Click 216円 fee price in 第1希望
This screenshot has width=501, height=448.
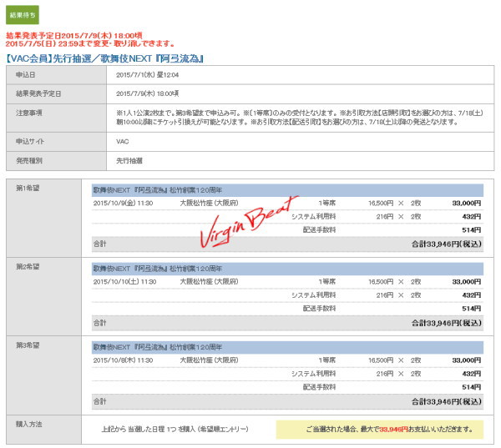(385, 217)
